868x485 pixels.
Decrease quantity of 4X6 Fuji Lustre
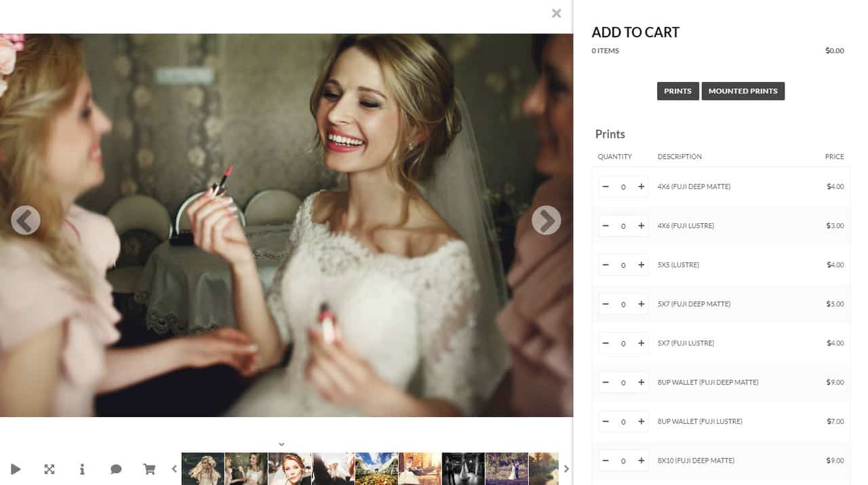click(606, 226)
